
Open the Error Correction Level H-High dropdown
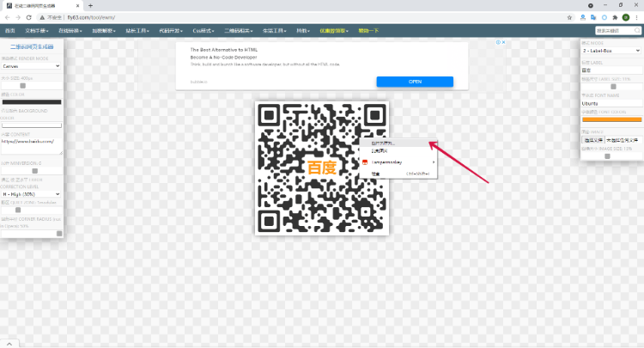click(x=31, y=194)
